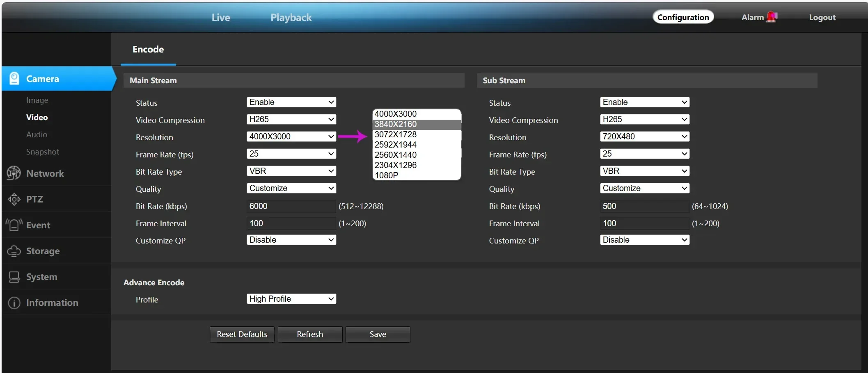Open Sub Stream Video Compression dropdown
868x373 pixels.
[645, 119]
